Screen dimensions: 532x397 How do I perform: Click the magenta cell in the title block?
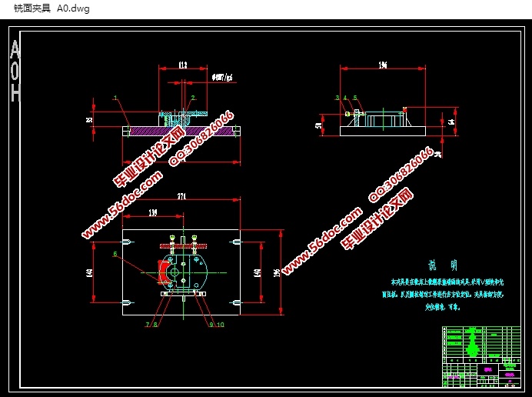click(x=486, y=369)
